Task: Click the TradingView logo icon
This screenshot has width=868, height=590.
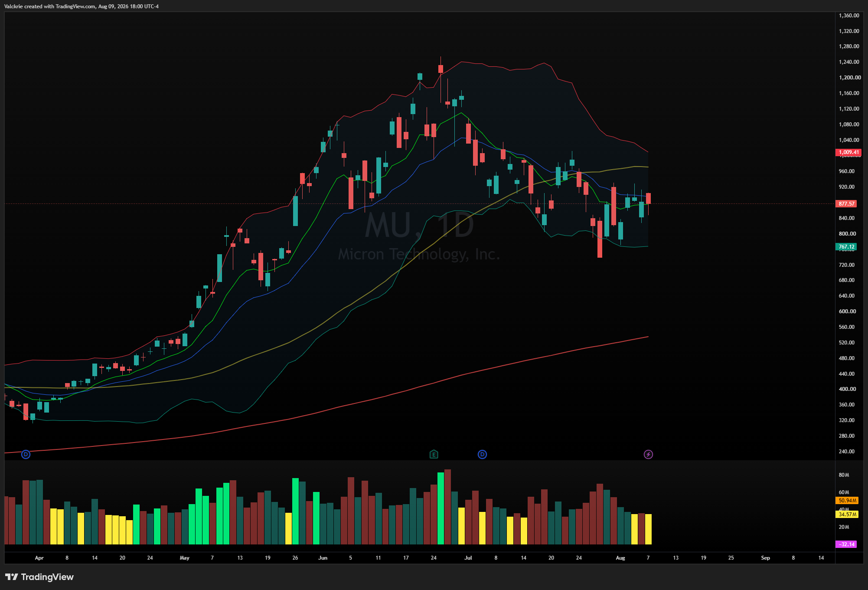Action: tap(12, 577)
